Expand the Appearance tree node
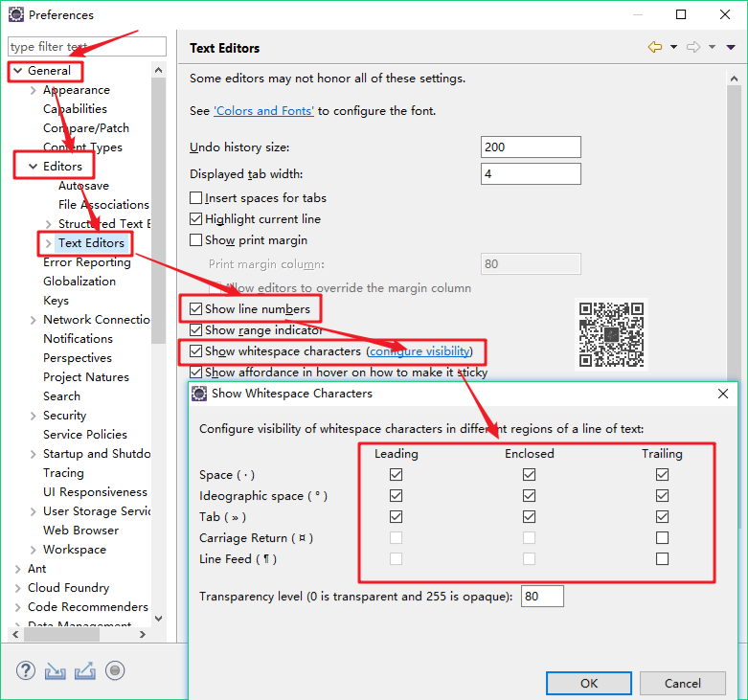This screenshot has height=700, width=748. [x=33, y=90]
